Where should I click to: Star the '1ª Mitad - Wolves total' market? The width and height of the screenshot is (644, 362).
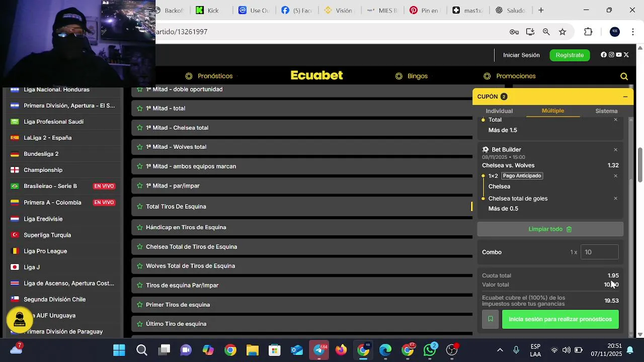140,147
